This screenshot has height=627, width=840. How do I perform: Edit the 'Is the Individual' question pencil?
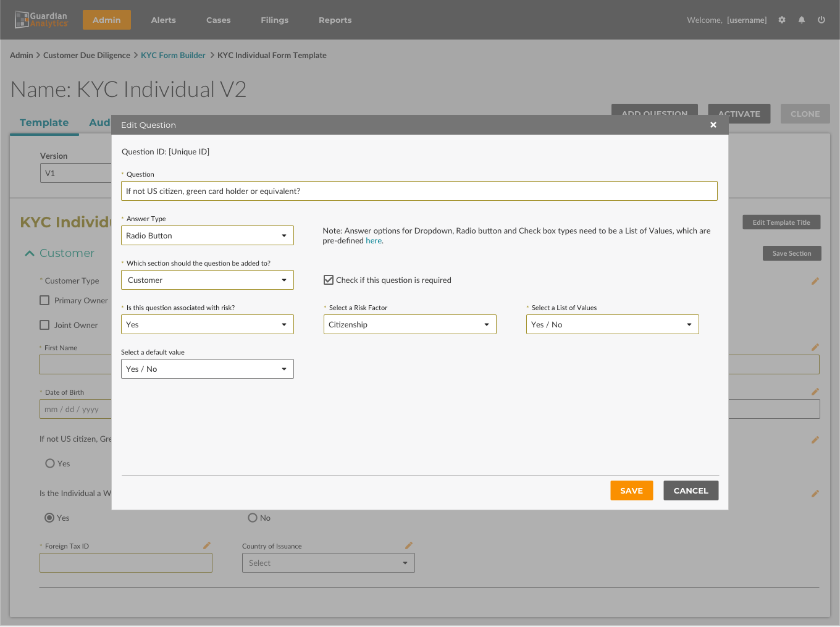pos(815,494)
